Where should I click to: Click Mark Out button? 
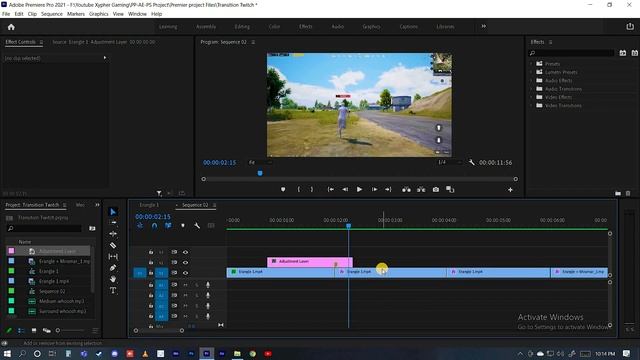tap(312, 189)
